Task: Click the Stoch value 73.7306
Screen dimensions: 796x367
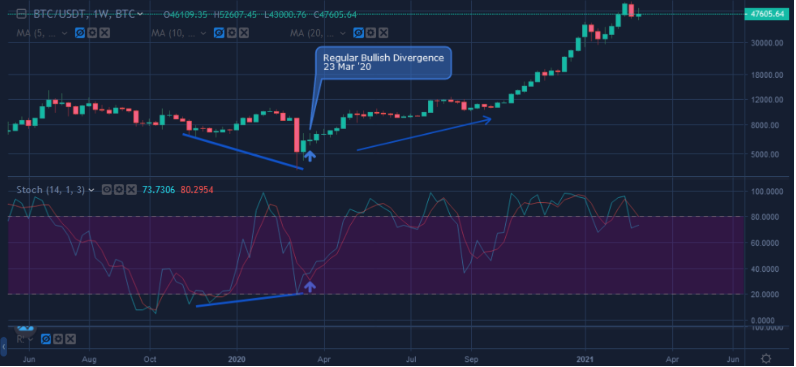Action: (x=158, y=190)
